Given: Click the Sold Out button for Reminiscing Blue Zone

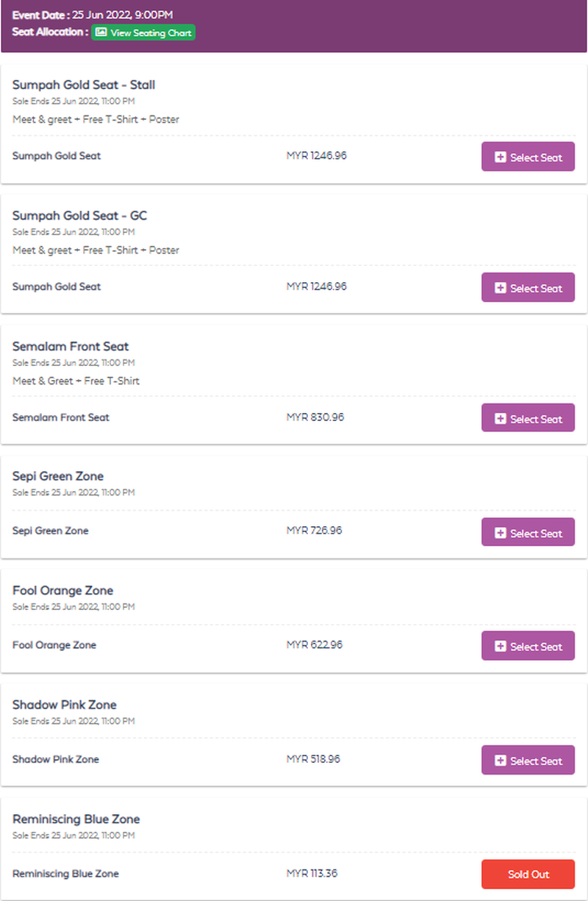Looking at the screenshot, I should [x=528, y=875].
